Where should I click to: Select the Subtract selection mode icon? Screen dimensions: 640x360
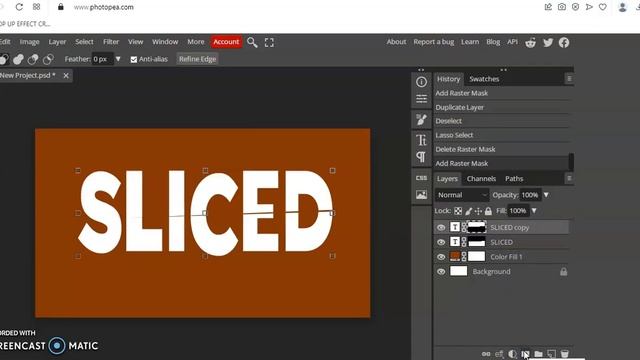[x=33, y=59]
